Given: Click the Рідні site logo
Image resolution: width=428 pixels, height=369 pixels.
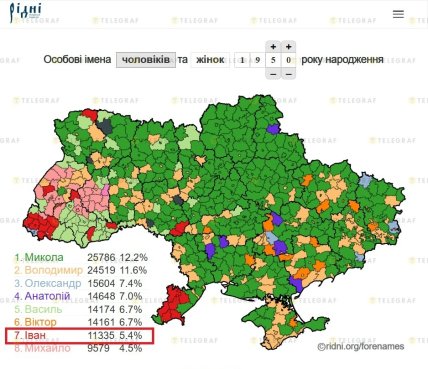Looking at the screenshot, I should coord(25,12).
